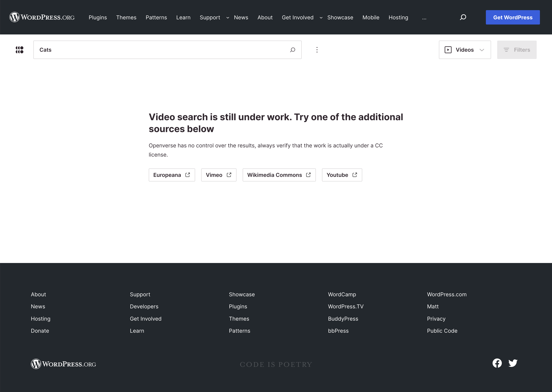
Task: Click the play icon in the Videos selector
Action: coord(448,50)
